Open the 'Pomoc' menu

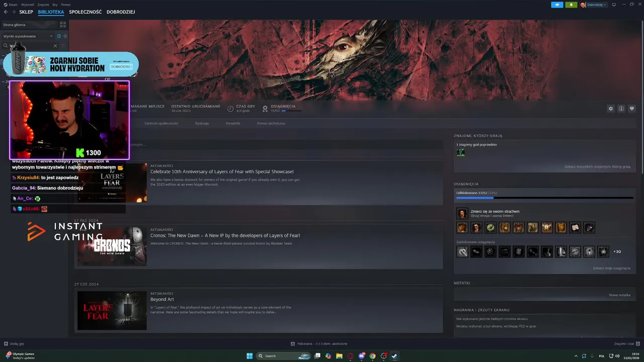coord(66,5)
